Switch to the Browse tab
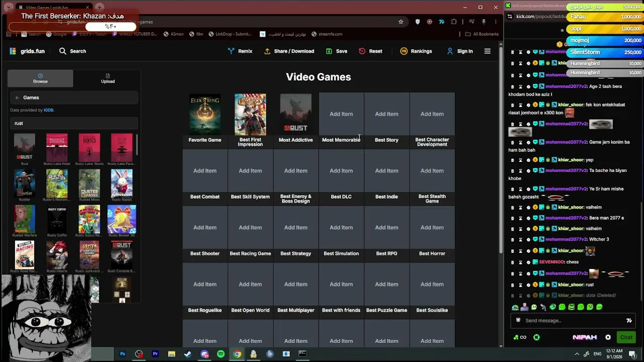The height and width of the screenshot is (362, 644). [40, 78]
